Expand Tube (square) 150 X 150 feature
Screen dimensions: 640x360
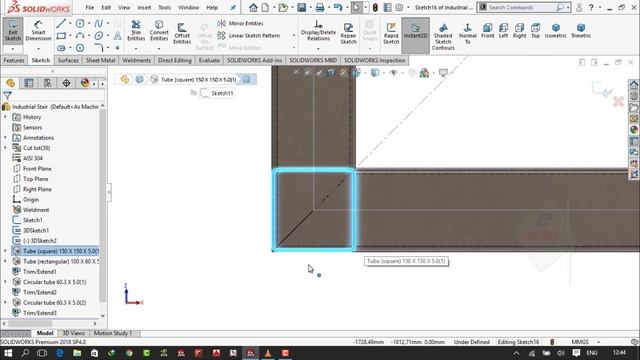pyautogui.click(x=5, y=251)
